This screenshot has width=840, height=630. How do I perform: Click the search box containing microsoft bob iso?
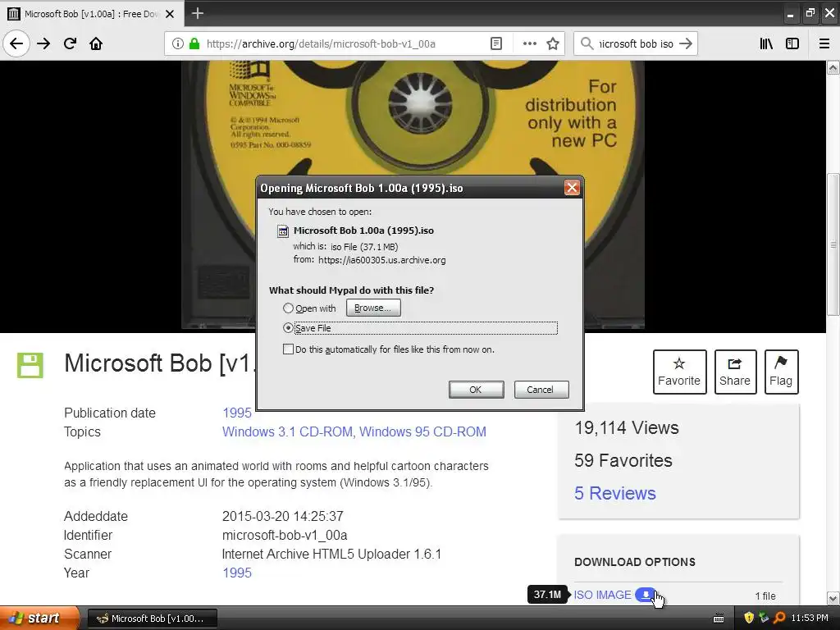pos(636,43)
